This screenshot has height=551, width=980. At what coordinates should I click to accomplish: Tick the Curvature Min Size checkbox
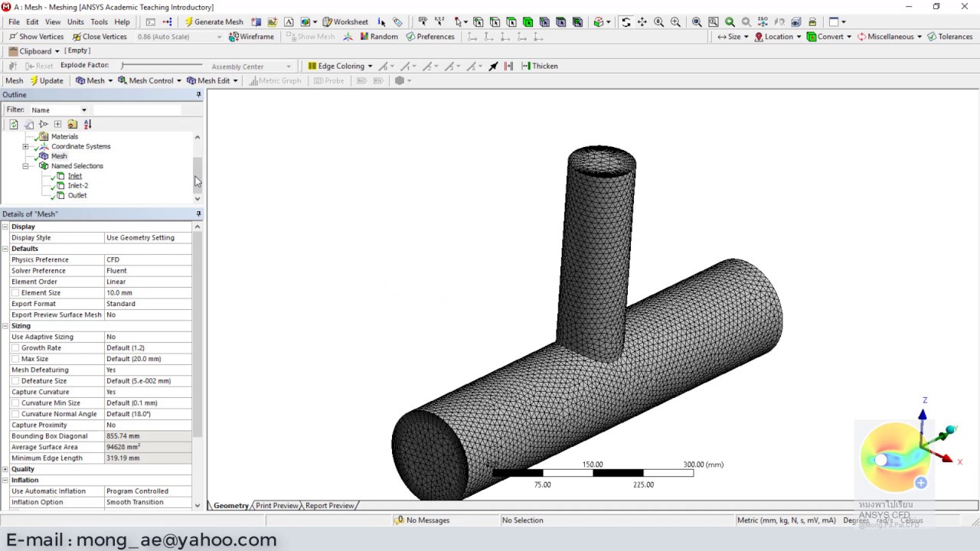15,403
